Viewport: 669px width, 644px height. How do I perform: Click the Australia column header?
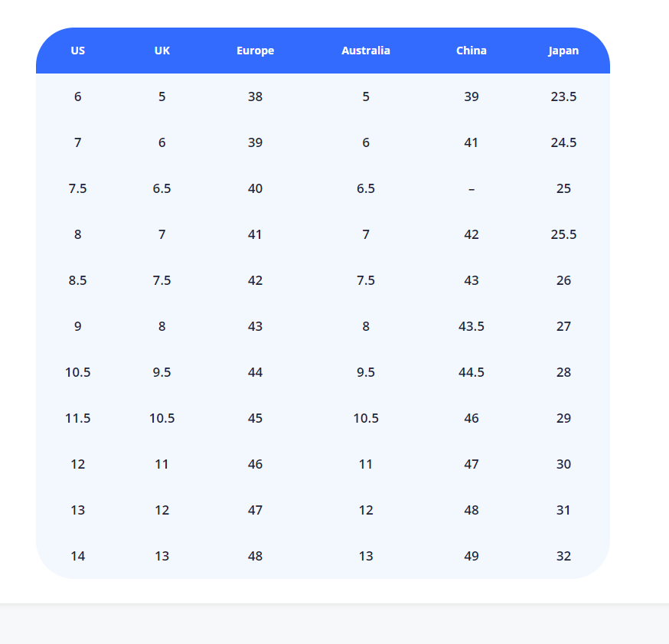pos(365,51)
